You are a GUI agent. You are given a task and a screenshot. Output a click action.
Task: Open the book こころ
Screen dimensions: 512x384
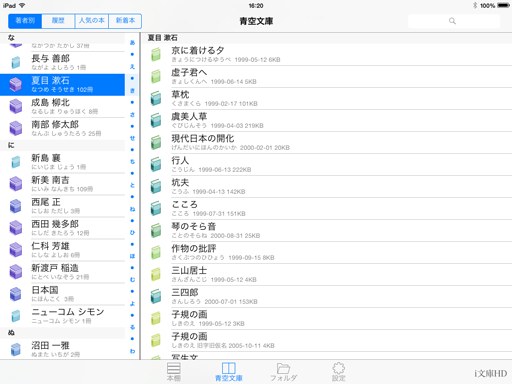coord(326,209)
